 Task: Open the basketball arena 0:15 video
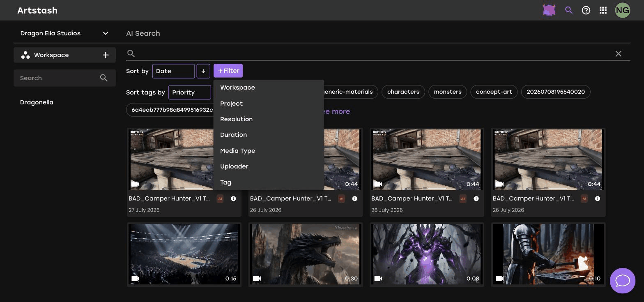(184, 254)
